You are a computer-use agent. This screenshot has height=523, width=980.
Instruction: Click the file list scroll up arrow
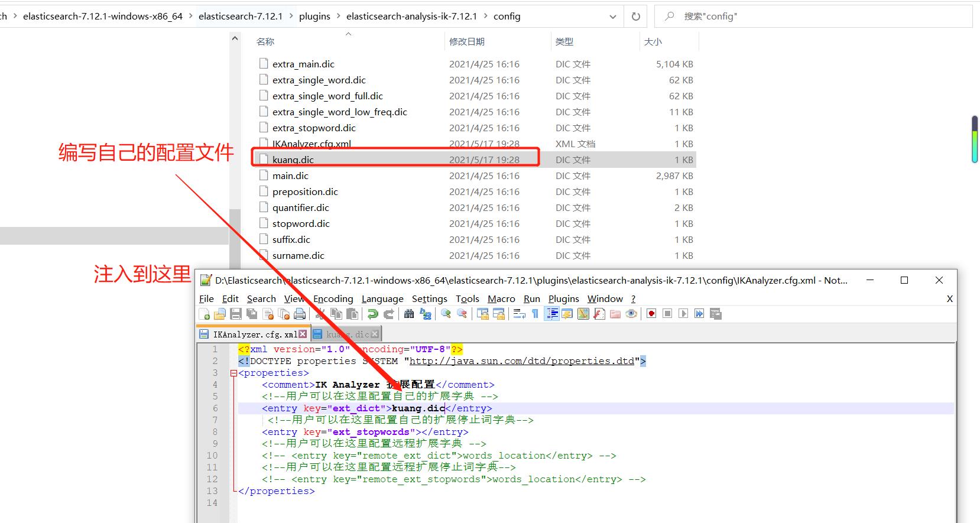(x=235, y=38)
